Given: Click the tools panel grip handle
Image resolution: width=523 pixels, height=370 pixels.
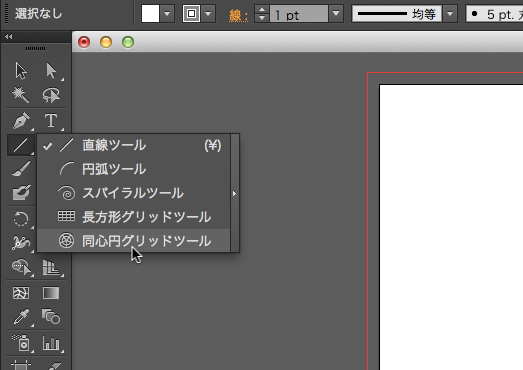Looking at the screenshot, I should (x=35, y=49).
